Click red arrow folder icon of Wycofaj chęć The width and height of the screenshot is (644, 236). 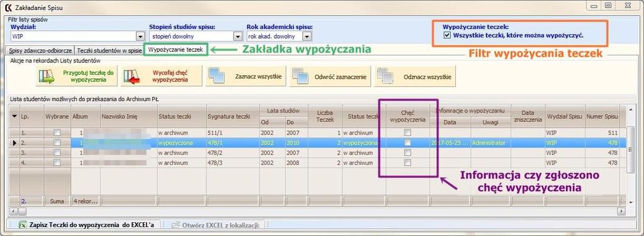pyautogui.click(x=132, y=77)
